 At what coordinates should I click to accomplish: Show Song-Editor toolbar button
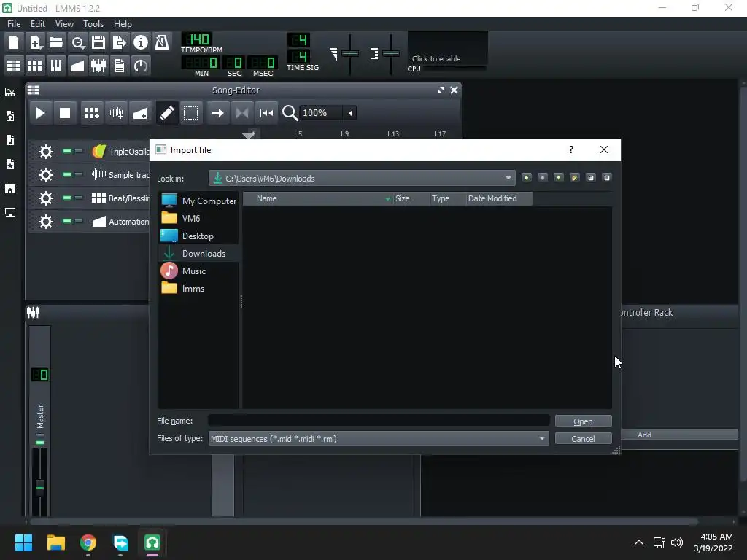coord(14,65)
